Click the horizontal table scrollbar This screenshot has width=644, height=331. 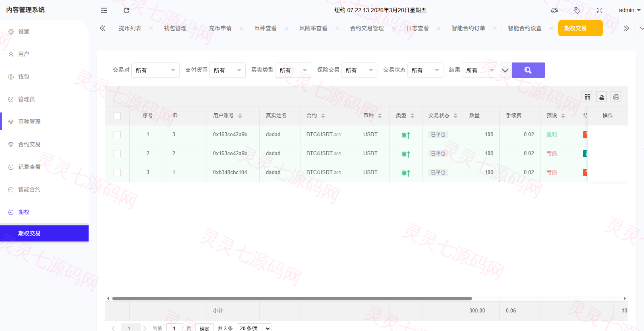click(292, 299)
